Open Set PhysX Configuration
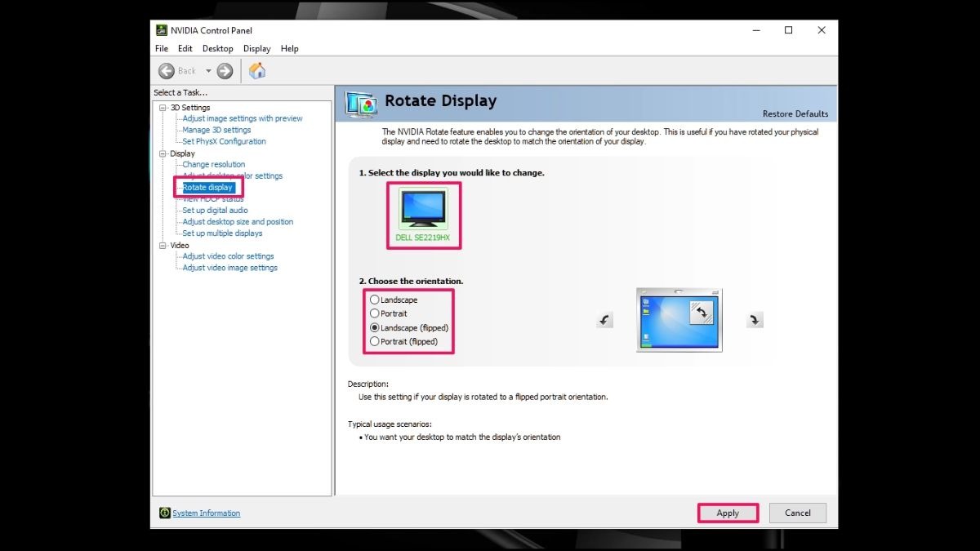Screen dimensions: 980x551 point(224,141)
